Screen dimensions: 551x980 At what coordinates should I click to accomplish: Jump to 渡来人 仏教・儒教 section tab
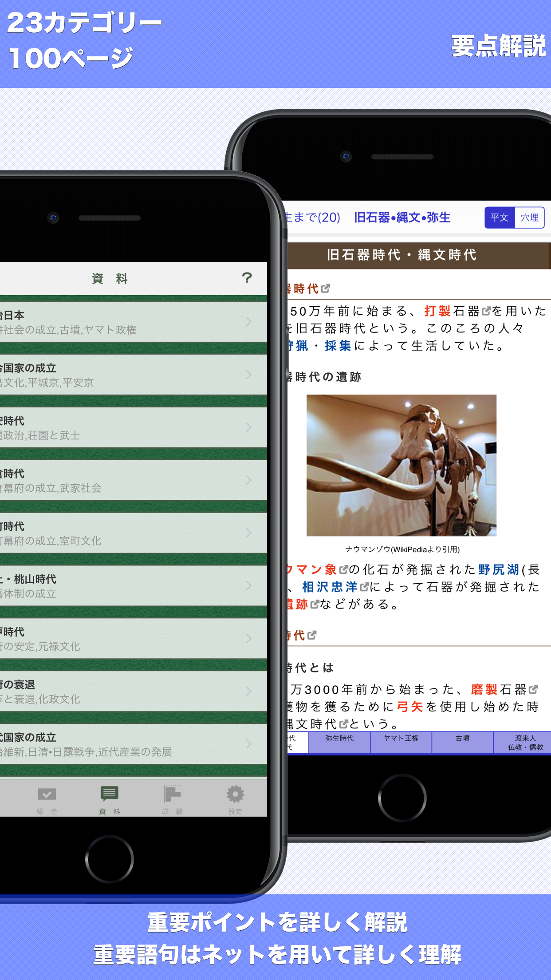point(523,743)
